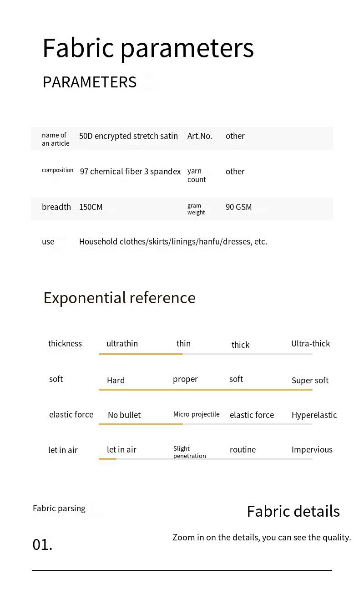The height and width of the screenshot is (590, 364).
Task: Select "97 chemical fiber 3 spandex" composition value
Action: pyautogui.click(x=130, y=172)
